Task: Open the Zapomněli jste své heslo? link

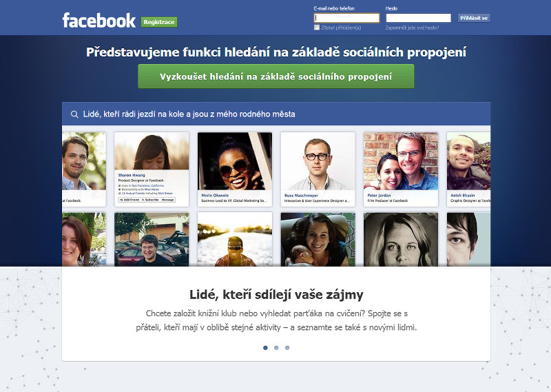Action: [412, 28]
